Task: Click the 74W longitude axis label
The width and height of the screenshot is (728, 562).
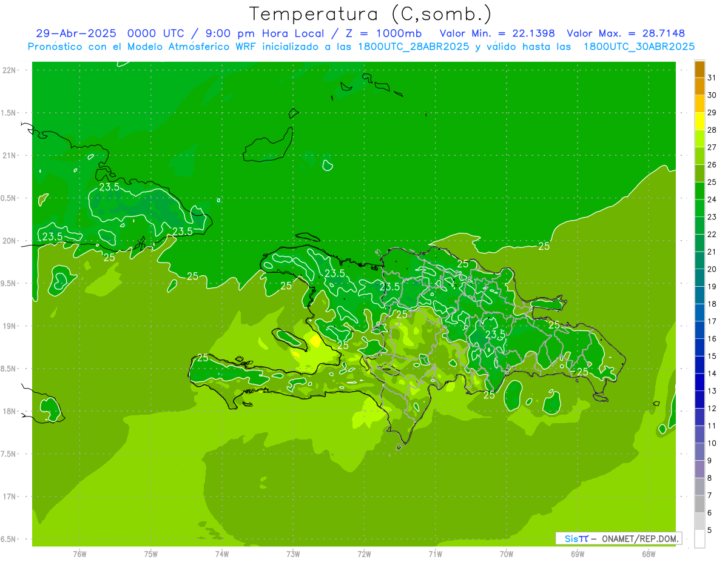Action: click(x=222, y=554)
